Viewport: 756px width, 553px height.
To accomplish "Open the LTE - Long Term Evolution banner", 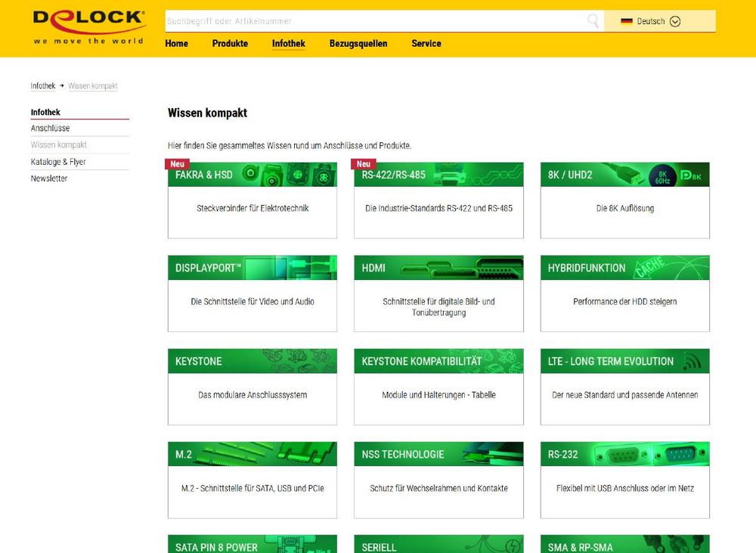I will (624, 361).
